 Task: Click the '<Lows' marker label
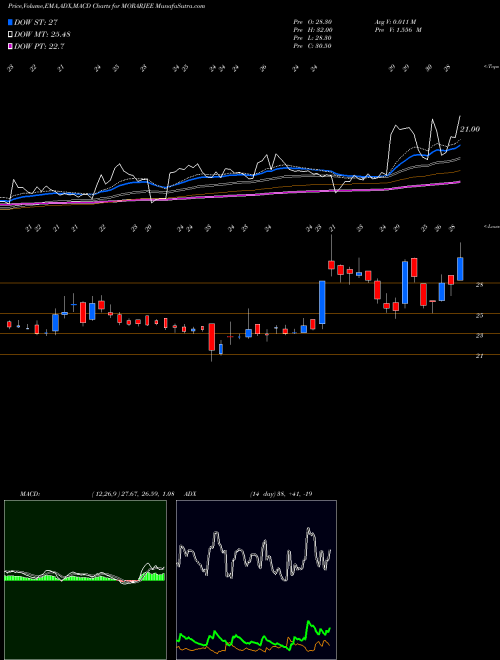pyautogui.click(x=491, y=227)
